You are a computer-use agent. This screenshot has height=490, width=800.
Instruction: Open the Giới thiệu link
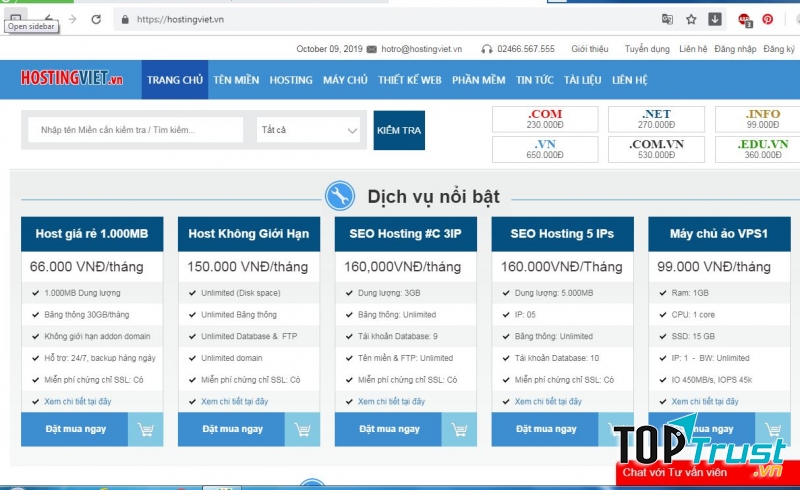click(x=590, y=49)
